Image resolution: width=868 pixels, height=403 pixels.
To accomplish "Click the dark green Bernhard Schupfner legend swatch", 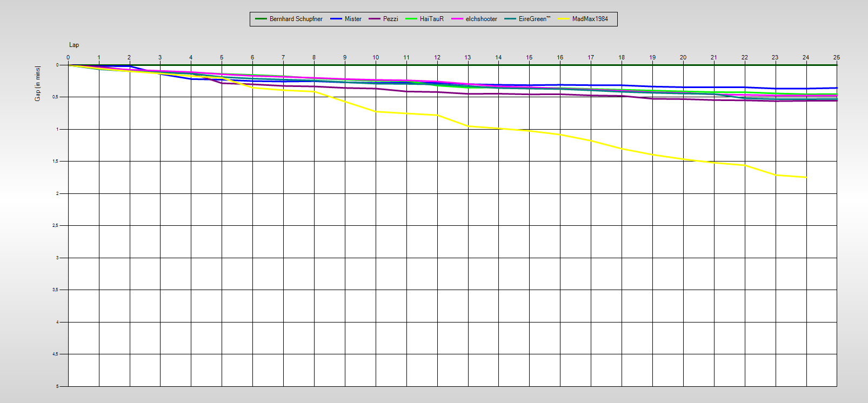I will click(261, 19).
